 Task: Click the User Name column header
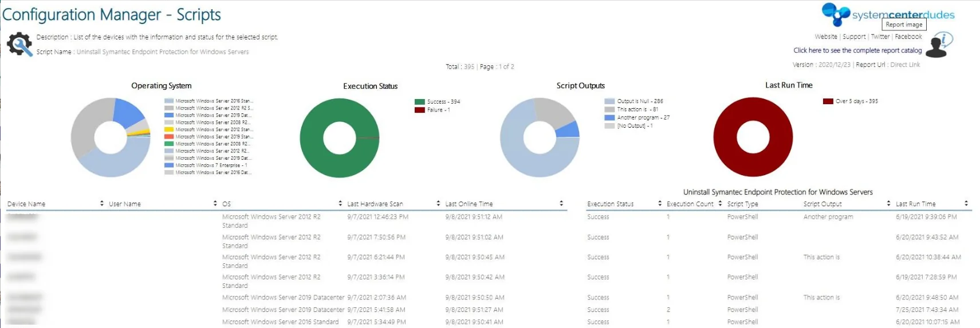[125, 204]
